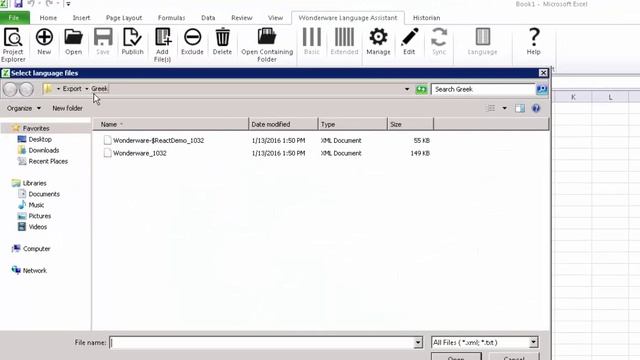The image size is (640, 360).
Task: Expand the arrow after Export in breadcrumb
Action: pos(87,89)
